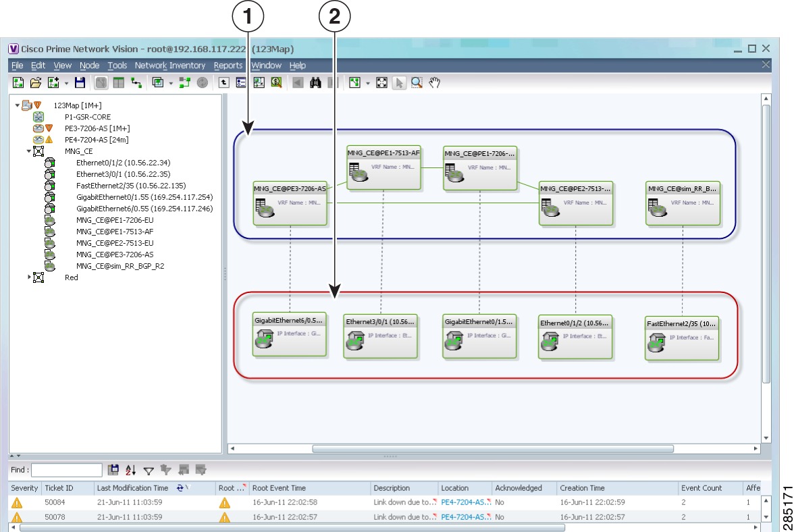Click the Overview magnifier map icon
This screenshot has width=796, height=532.
click(276, 83)
